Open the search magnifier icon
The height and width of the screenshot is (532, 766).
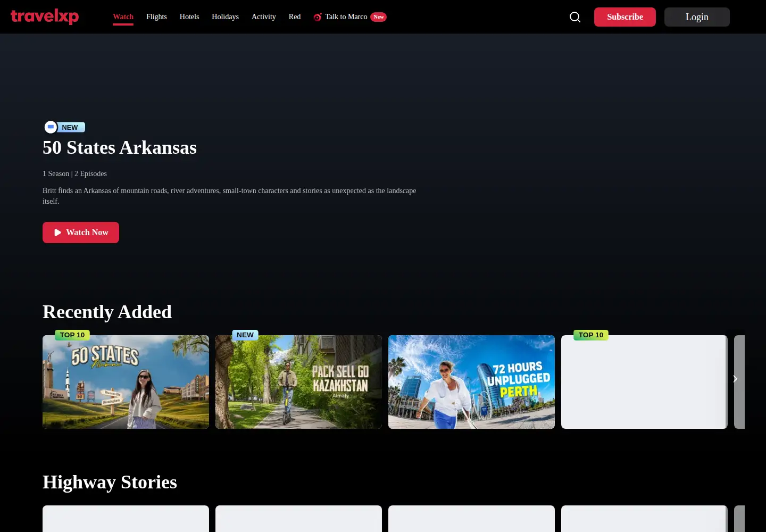pos(575,17)
